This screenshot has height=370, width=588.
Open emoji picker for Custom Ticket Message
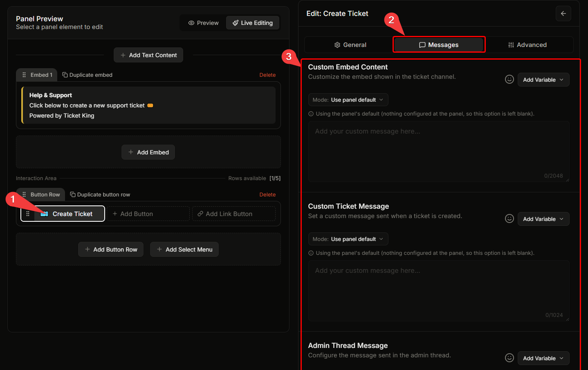509,218
